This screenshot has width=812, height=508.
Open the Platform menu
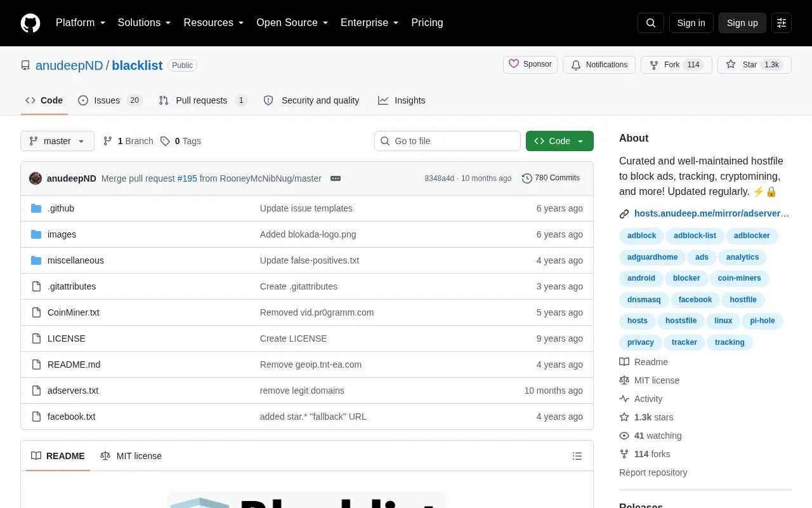tap(81, 23)
